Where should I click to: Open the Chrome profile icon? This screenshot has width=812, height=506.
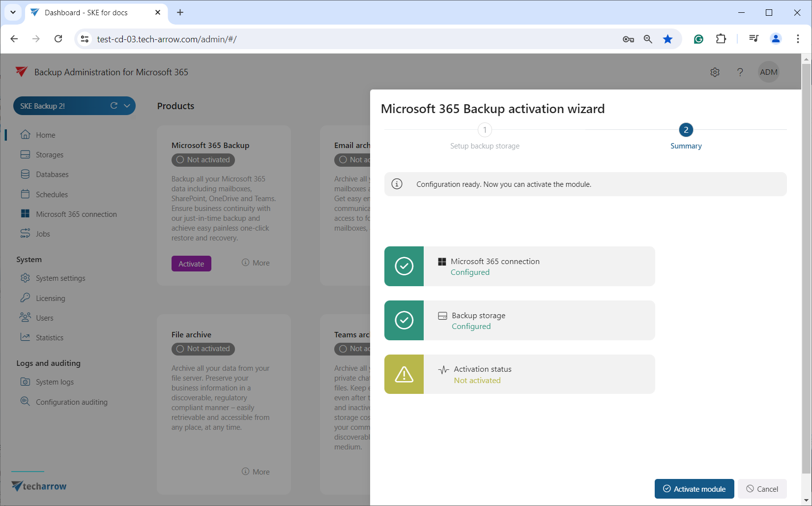click(776, 39)
